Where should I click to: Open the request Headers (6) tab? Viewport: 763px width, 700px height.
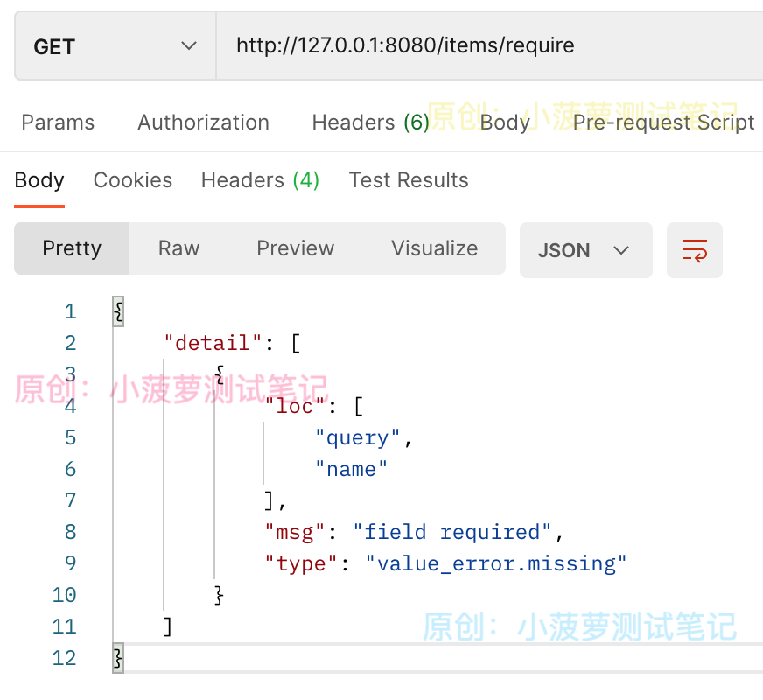371,122
